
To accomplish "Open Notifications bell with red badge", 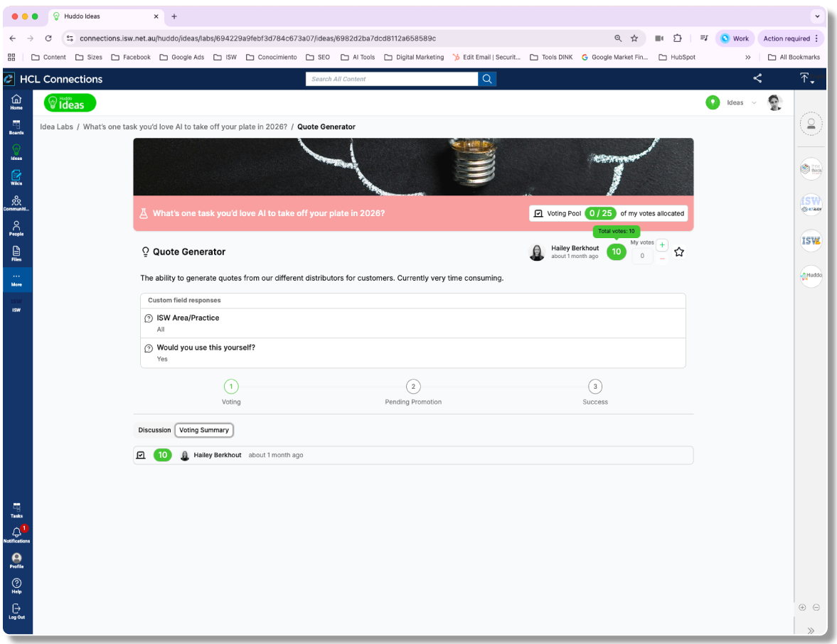I will (16, 535).
